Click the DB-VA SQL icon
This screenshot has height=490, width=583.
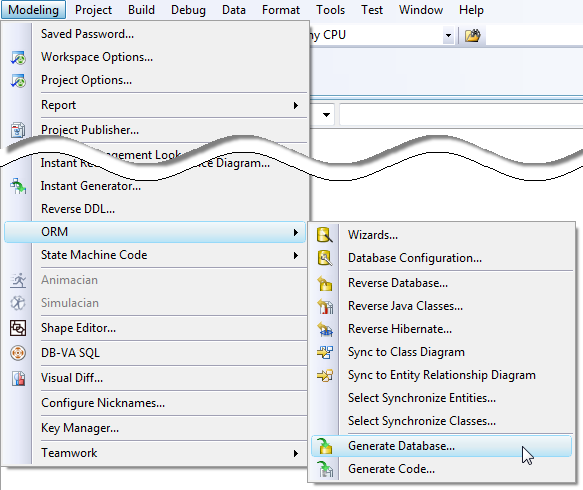(x=18, y=353)
